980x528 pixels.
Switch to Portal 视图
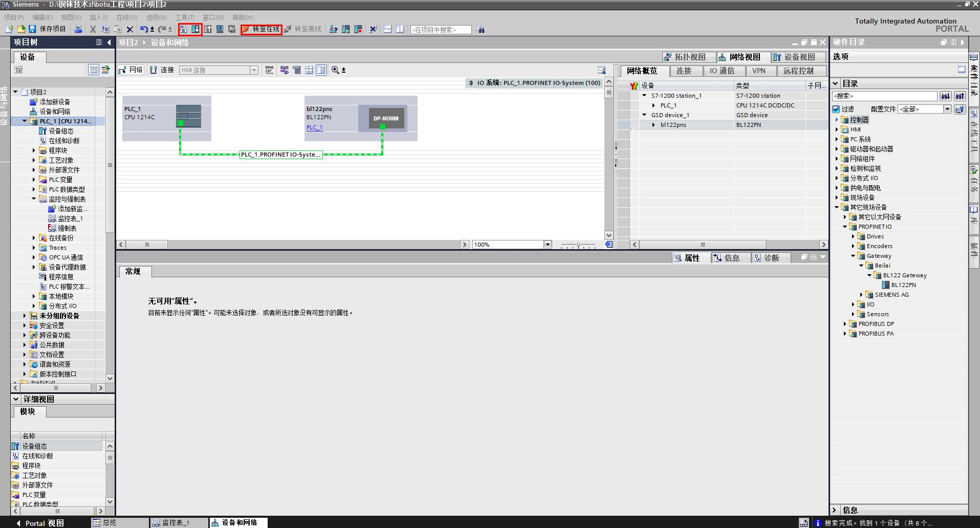(x=40, y=523)
